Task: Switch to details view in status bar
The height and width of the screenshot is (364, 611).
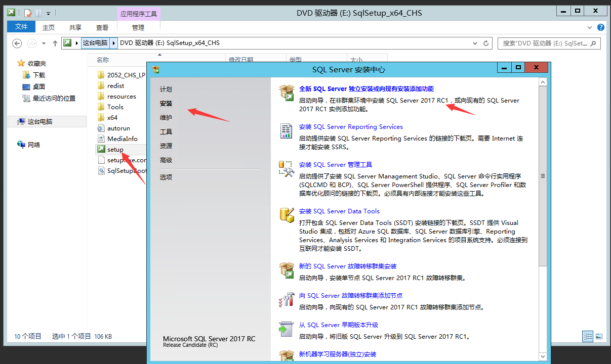Action: click(588, 336)
